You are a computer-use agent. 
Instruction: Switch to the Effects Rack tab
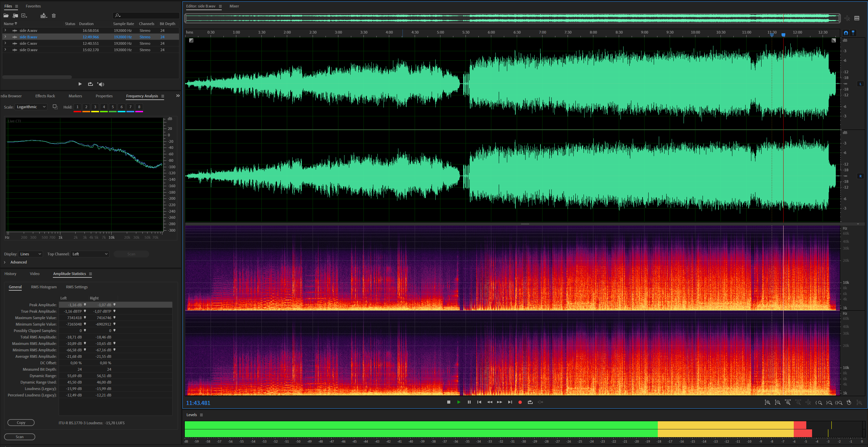45,96
